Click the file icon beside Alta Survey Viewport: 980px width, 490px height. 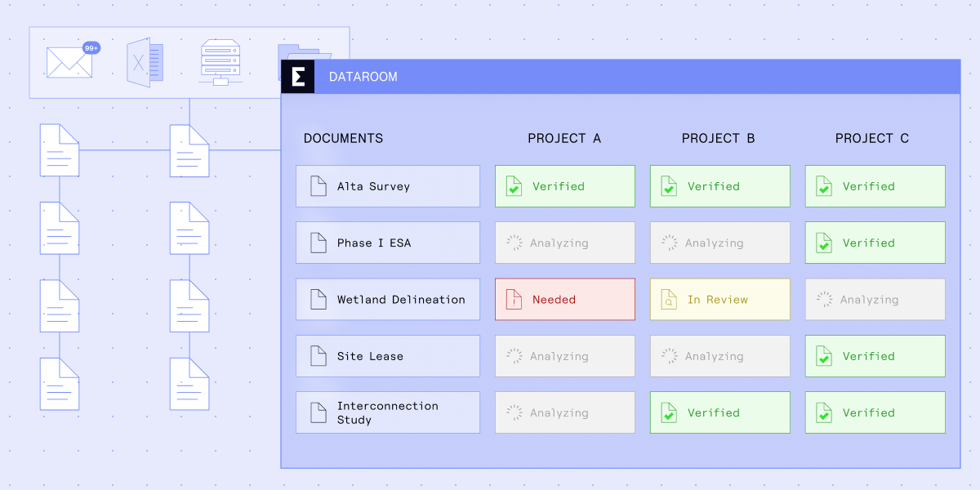pyautogui.click(x=318, y=186)
